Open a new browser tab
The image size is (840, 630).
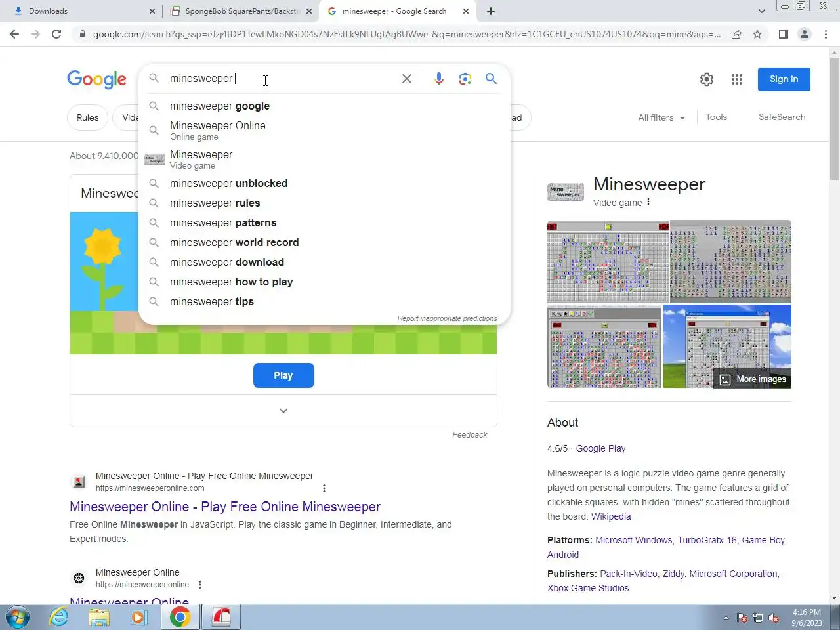click(x=491, y=11)
